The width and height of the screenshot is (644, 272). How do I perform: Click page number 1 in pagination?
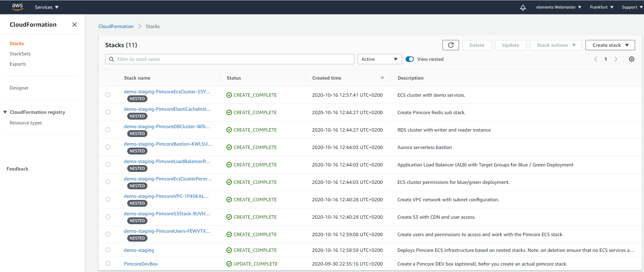coord(606,59)
